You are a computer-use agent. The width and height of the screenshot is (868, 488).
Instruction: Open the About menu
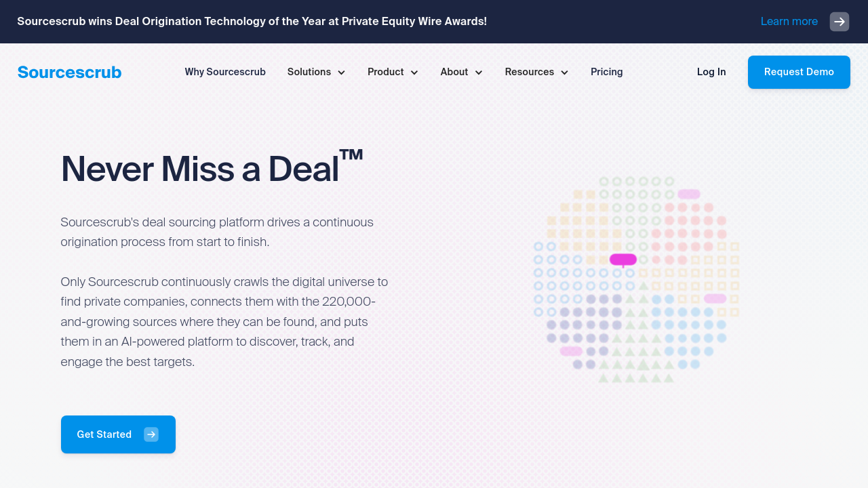click(x=454, y=72)
